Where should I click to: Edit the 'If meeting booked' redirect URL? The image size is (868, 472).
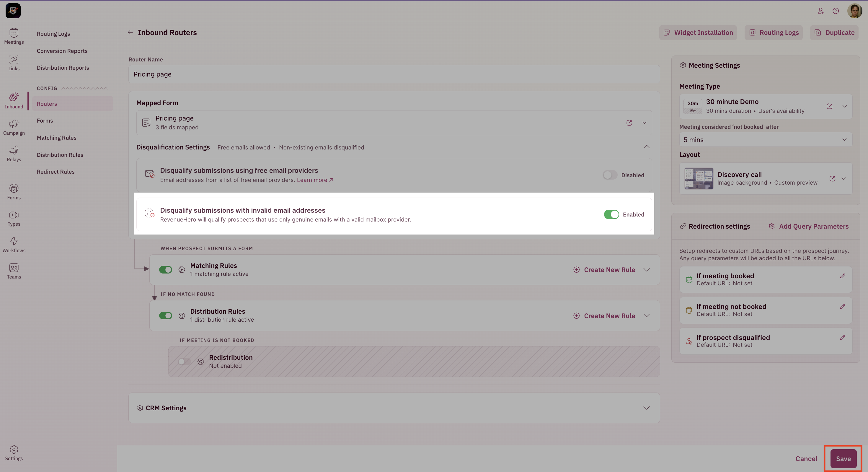[x=842, y=276]
